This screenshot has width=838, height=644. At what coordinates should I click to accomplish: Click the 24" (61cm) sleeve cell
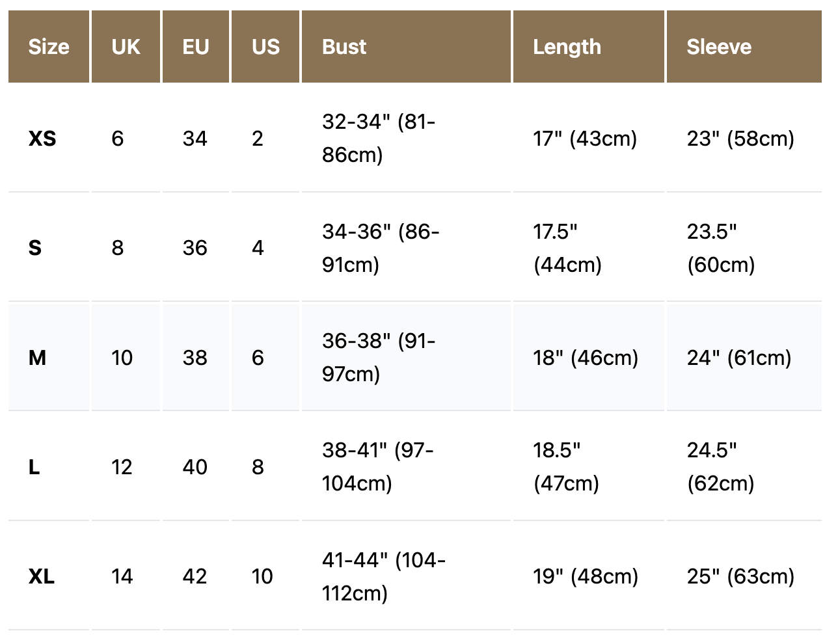click(x=739, y=357)
